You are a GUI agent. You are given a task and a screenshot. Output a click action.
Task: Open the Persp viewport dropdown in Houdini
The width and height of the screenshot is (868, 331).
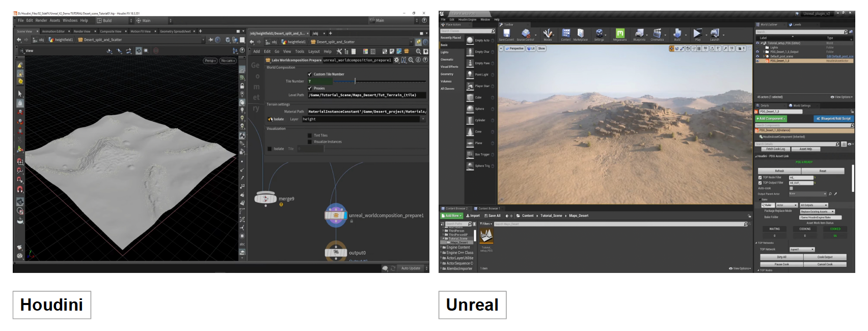[x=210, y=61]
